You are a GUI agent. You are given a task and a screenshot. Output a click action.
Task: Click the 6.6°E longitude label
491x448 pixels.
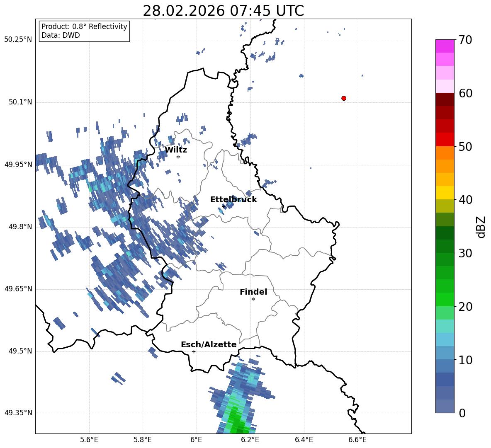click(x=357, y=440)
